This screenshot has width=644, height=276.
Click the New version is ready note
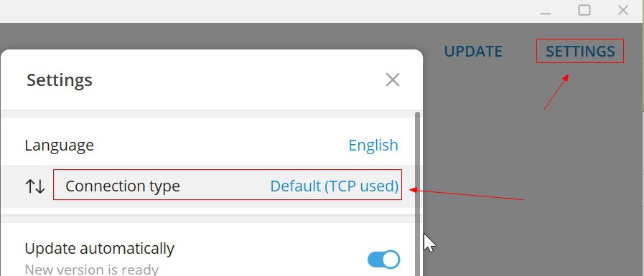[x=92, y=270]
